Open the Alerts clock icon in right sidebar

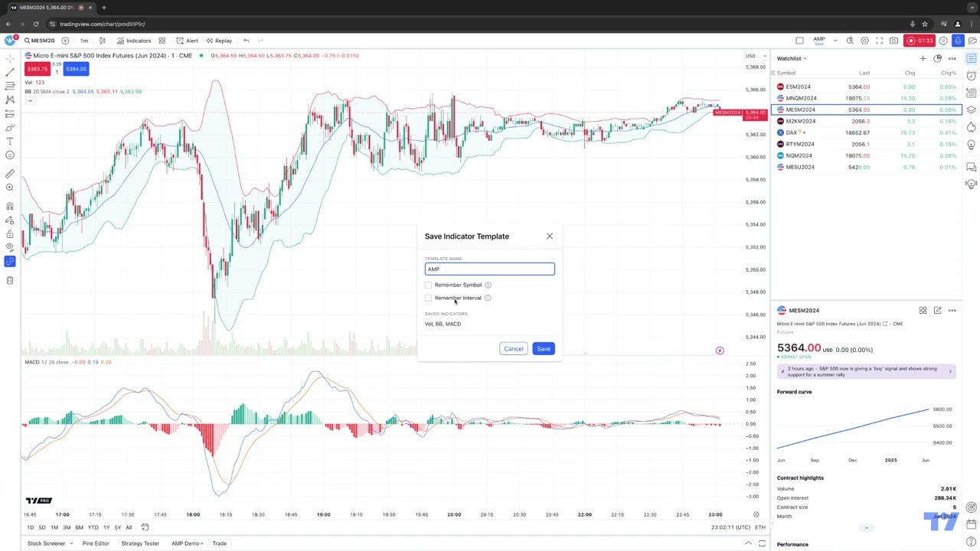(972, 75)
